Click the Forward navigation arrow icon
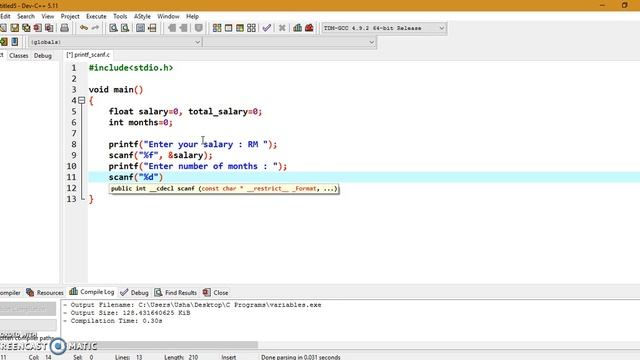The image size is (640, 360). [x=183, y=28]
